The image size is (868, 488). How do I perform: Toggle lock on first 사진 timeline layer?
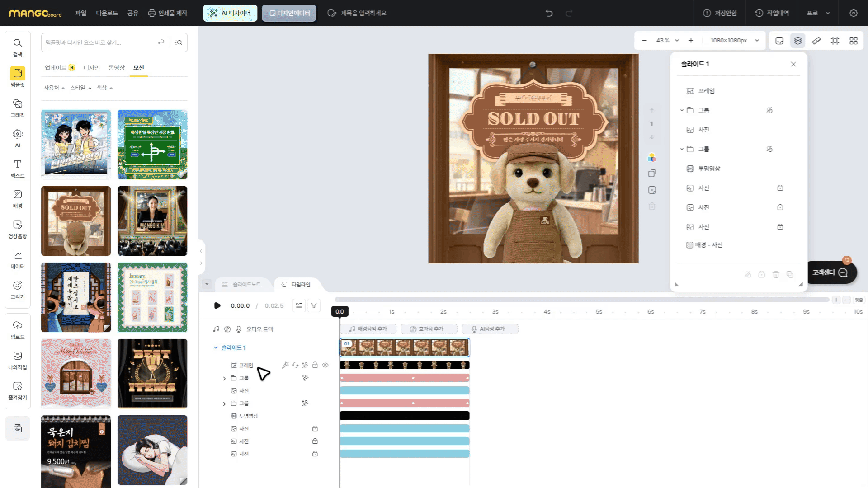(x=315, y=428)
